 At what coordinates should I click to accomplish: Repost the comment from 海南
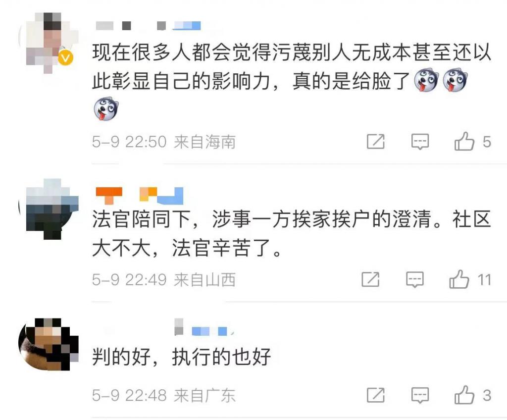coord(376,141)
